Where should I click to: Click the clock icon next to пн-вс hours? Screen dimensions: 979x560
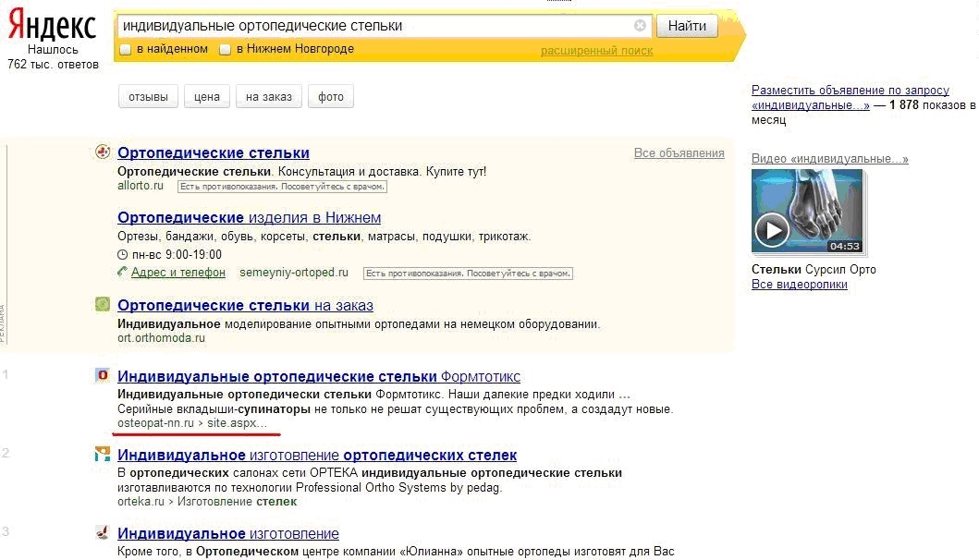(122, 255)
